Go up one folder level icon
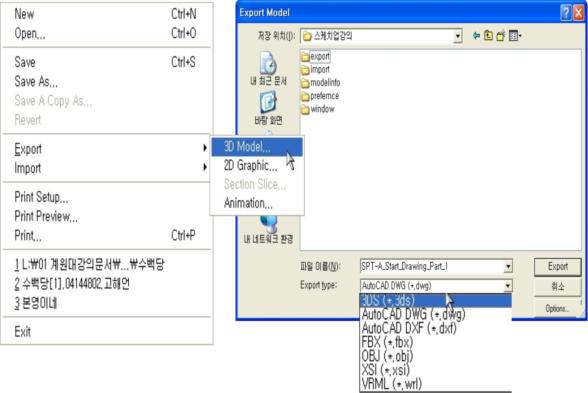The height and width of the screenshot is (393, 588). pyautogui.click(x=488, y=36)
